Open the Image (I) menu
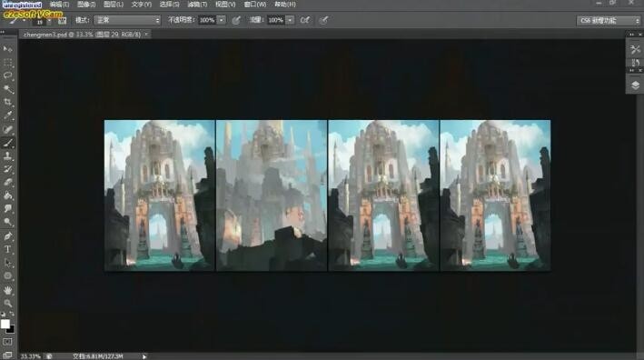The width and height of the screenshot is (644, 360). [x=86, y=5]
